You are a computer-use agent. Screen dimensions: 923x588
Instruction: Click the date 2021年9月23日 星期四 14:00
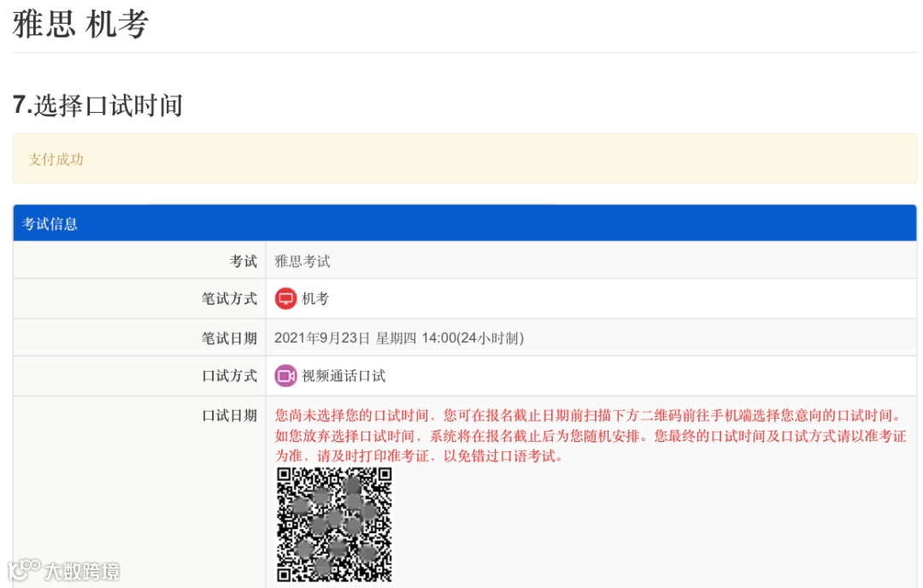tap(399, 338)
